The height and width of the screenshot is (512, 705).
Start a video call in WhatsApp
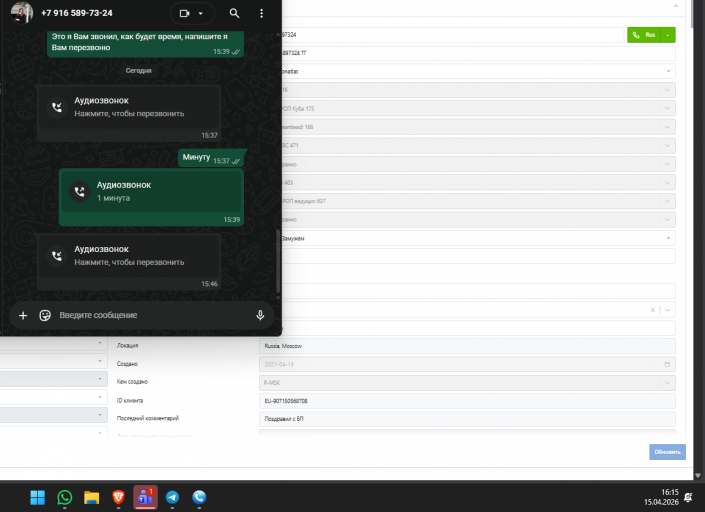(x=184, y=13)
